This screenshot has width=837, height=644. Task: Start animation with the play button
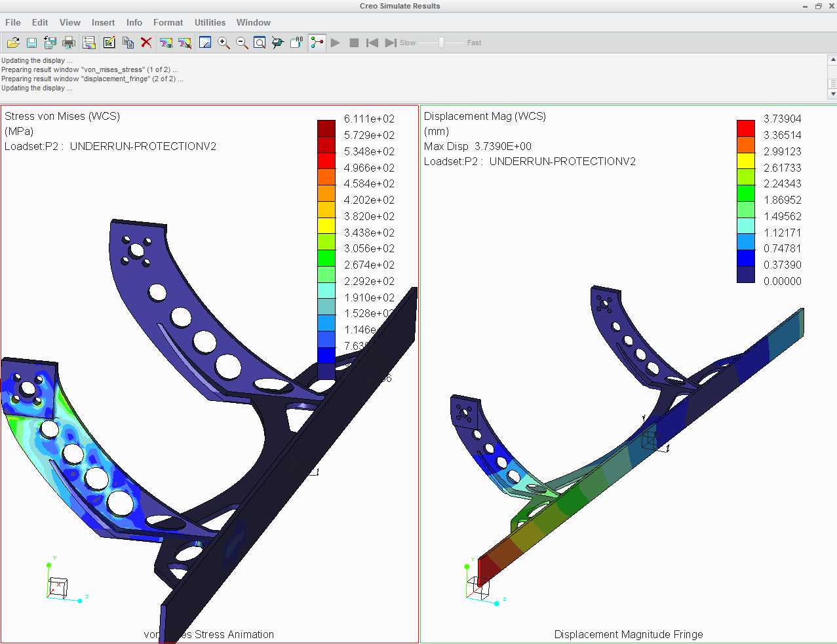point(336,43)
